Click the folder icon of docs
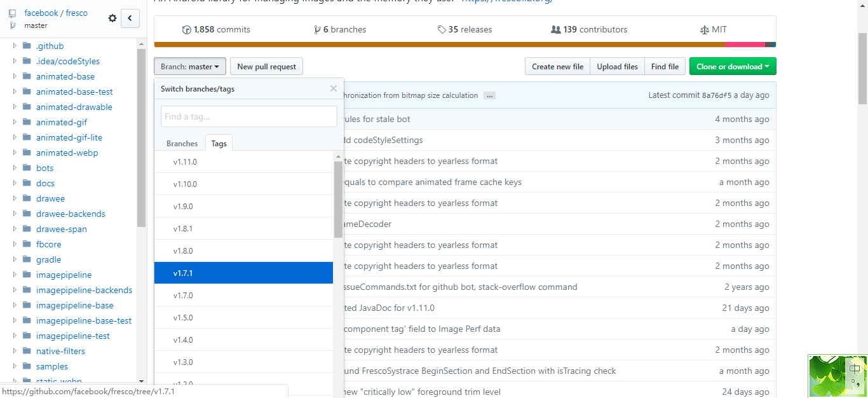Image resolution: width=868 pixels, height=398 pixels. (x=27, y=183)
